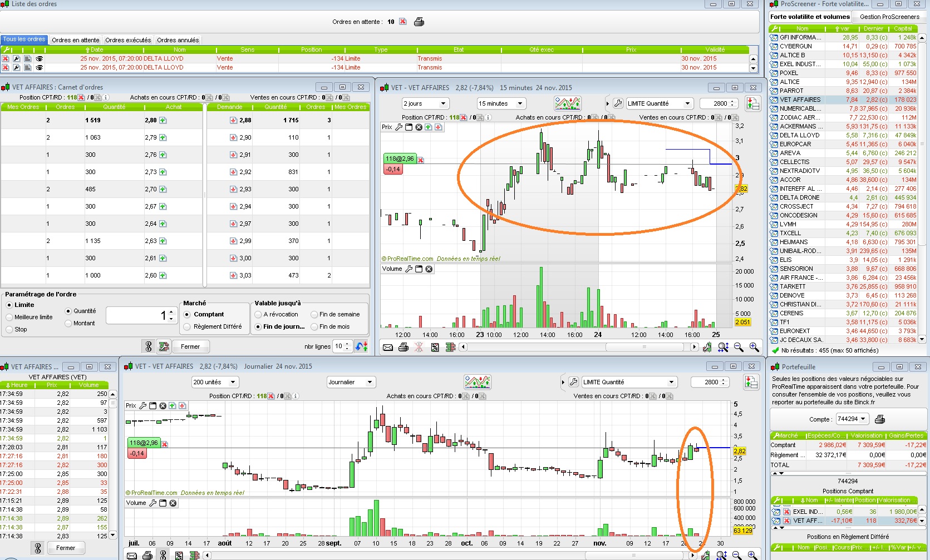
Task: Zoom out on the 15 minutes chart
Action: [739, 347]
